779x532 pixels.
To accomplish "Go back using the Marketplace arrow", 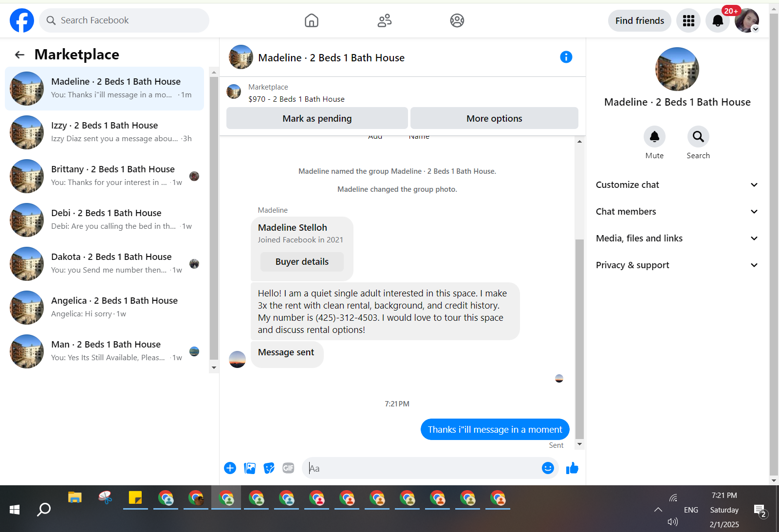I will click(x=19, y=55).
